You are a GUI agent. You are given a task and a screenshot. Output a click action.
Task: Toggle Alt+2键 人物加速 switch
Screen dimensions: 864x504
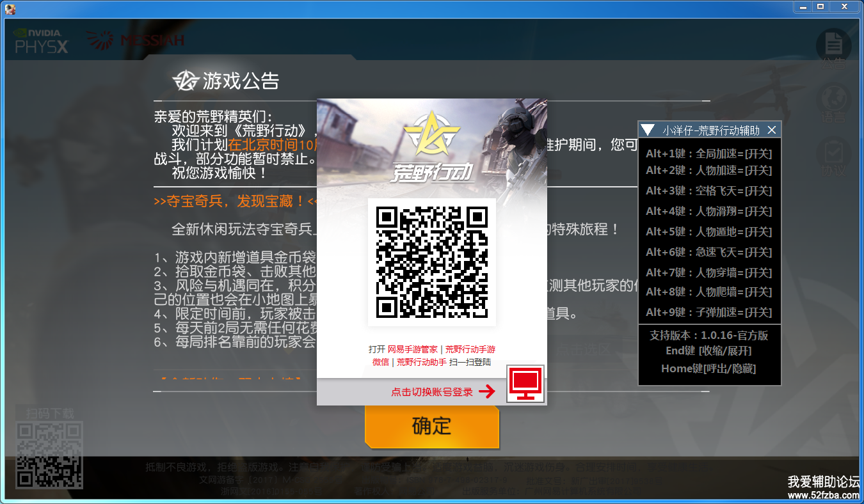coord(709,170)
